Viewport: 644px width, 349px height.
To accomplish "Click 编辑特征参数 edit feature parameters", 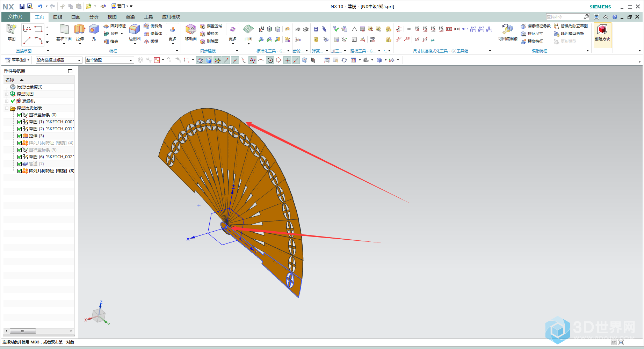I will pyautogui.click(x=536, y=26).
